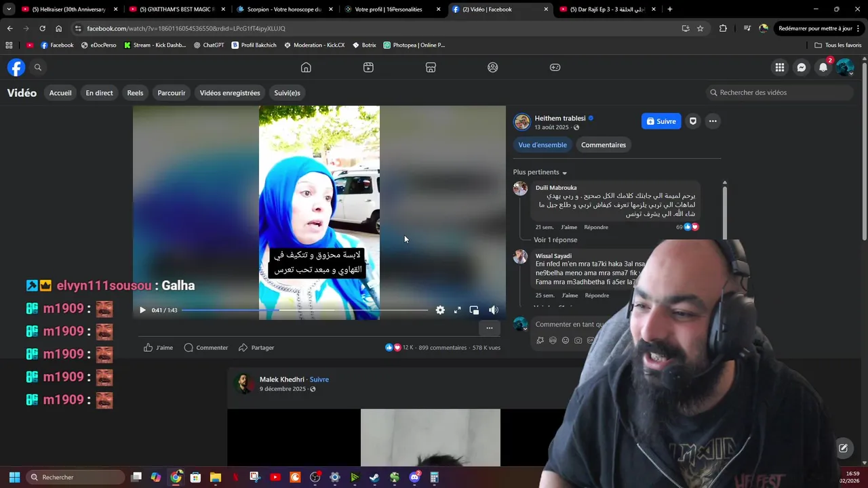Switch to Commentaires tab
The height and width of the screenshot is (488, 868).
click(604, 145)
